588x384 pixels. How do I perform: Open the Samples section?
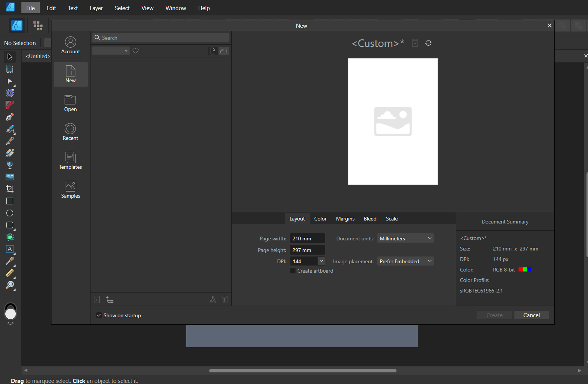[71, 190]
